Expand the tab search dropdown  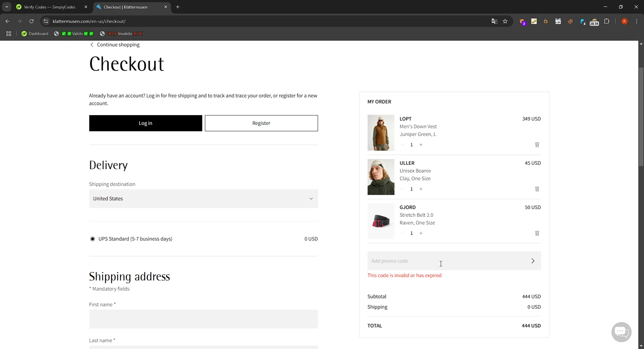coord(6,7)
